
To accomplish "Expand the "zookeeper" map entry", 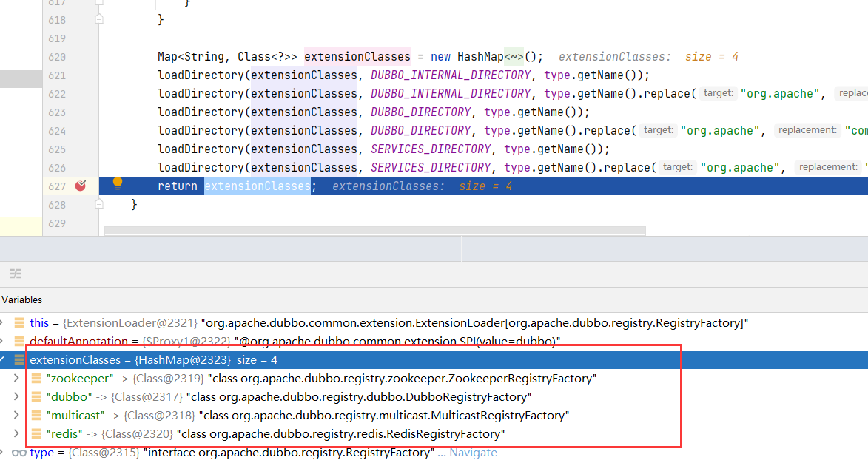I will point(16,378).
